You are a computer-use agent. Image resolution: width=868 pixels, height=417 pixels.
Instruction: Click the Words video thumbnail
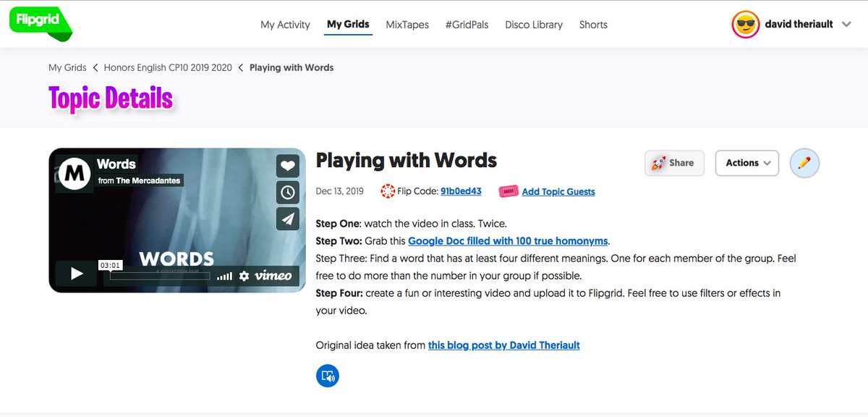pyautogui.click(x=177, y=220)
